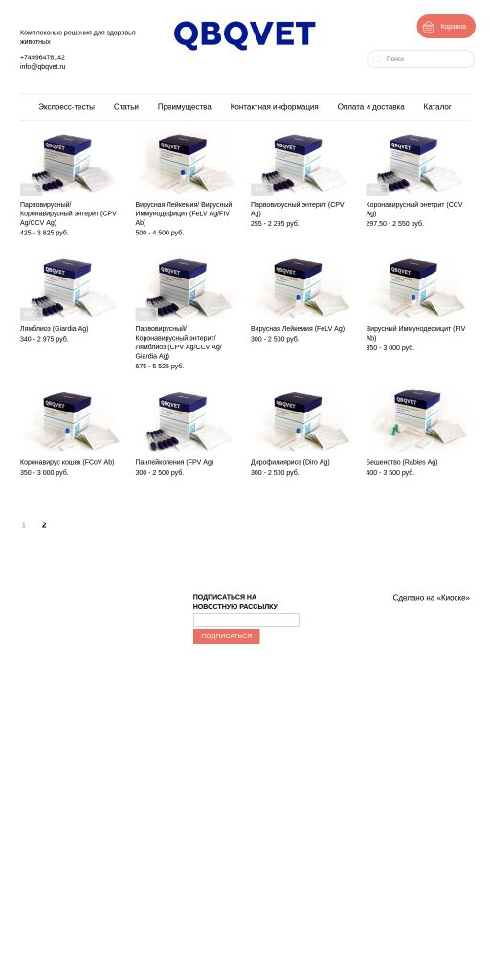The height and width of the screenshot is (980, 490).
Task: Click SALE badge on Лямблиоз product
Action: click(31, 313)
